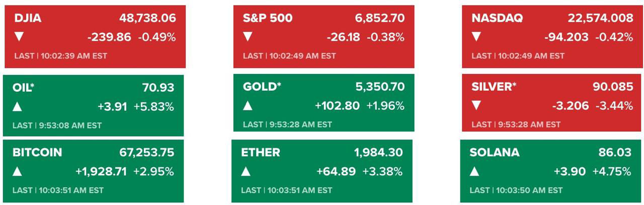Click the Bitcoin up arrow icon
644x205 pixels.
pos(17,171)
